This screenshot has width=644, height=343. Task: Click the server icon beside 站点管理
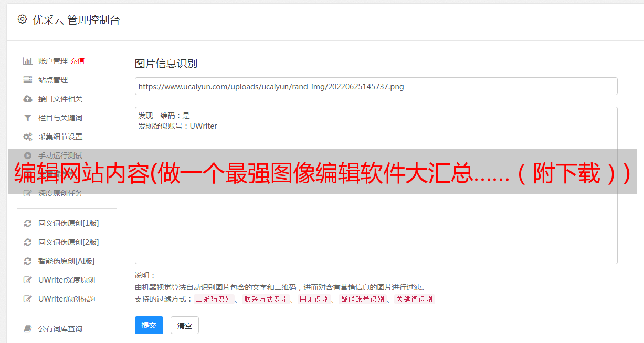[x=28, y=80]
